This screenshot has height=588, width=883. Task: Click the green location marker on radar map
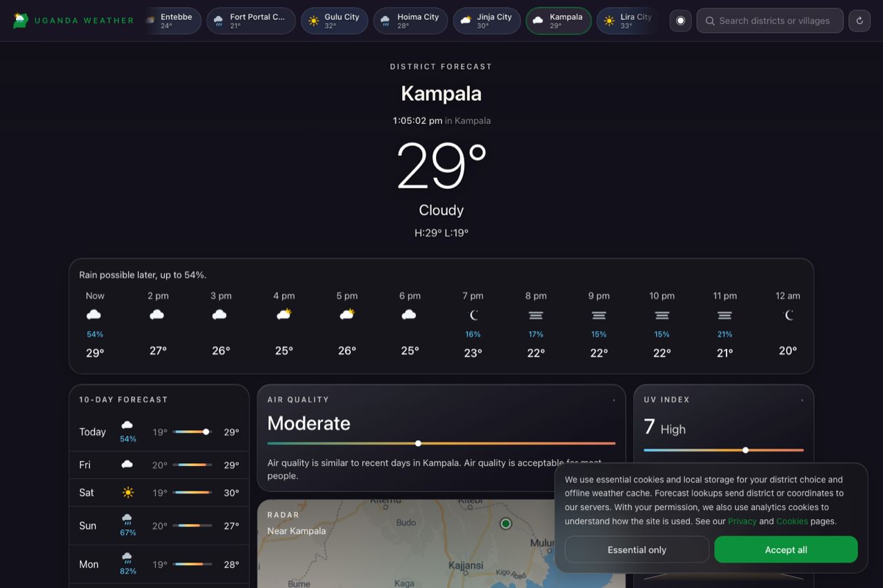(x=506, y=524)
